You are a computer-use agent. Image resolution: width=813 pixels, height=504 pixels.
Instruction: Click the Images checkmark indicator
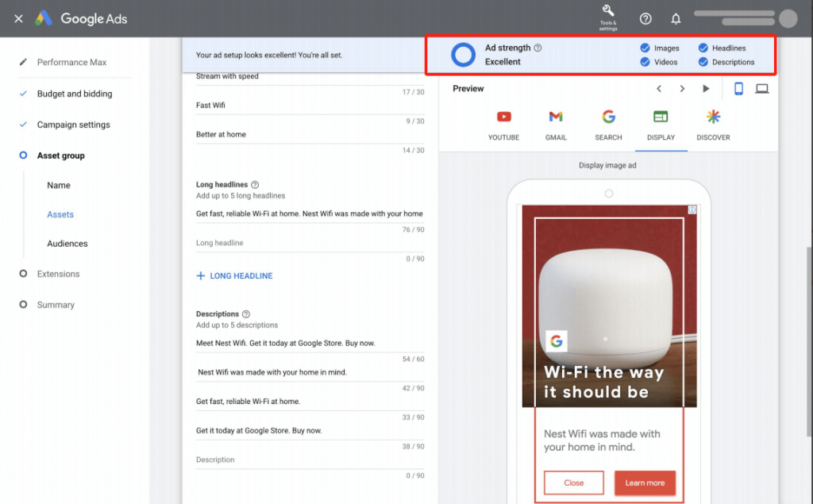645,48
